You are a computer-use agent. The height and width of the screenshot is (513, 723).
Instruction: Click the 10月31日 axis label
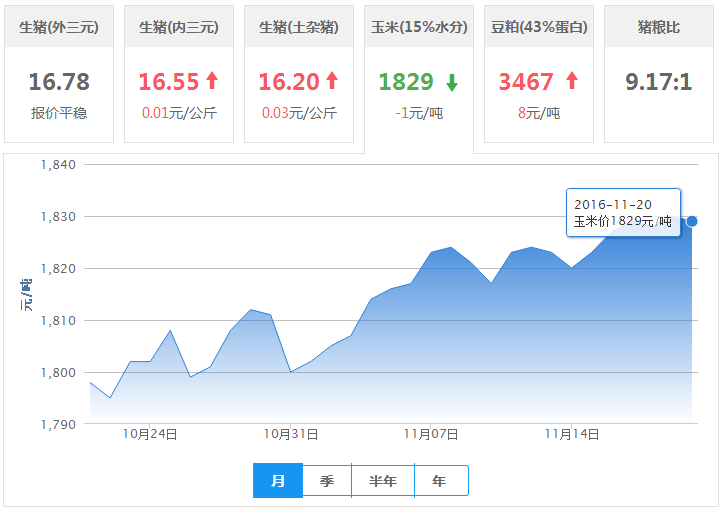point(291,434)
